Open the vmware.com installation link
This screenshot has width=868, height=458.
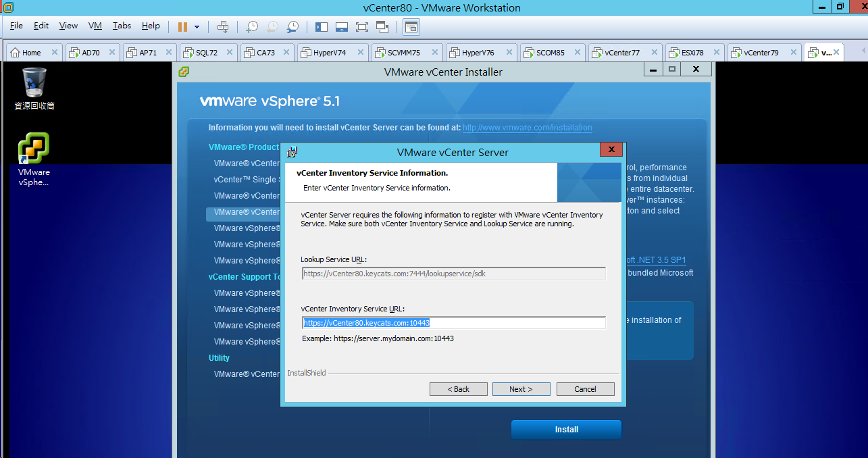tap(528, 128)
